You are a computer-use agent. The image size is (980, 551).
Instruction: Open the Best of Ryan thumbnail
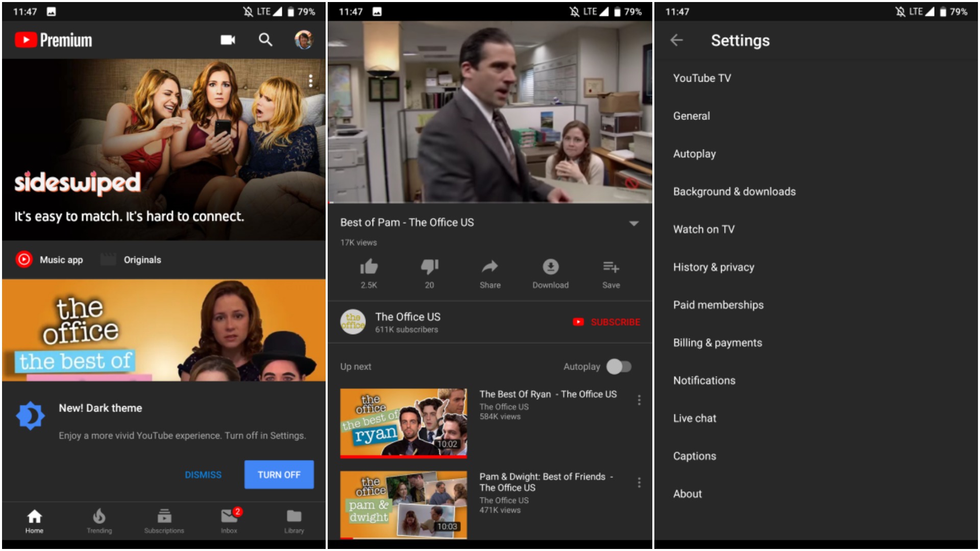[x=403, y=423]
